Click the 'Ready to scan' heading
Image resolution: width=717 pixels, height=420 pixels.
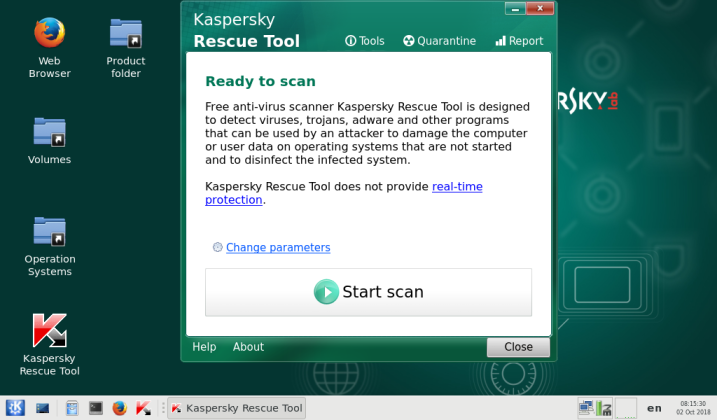coord(260,81)
